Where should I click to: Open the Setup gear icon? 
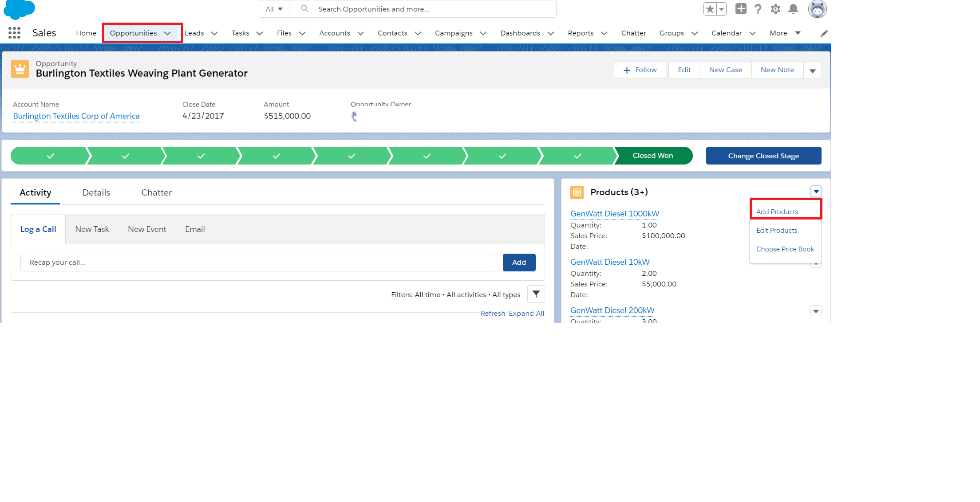click(x=775, y=9)
